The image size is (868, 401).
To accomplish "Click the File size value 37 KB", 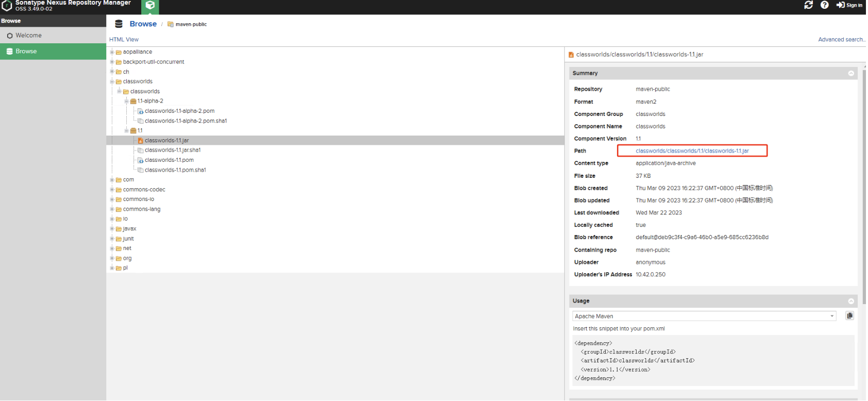I will [x=643, y=176].
